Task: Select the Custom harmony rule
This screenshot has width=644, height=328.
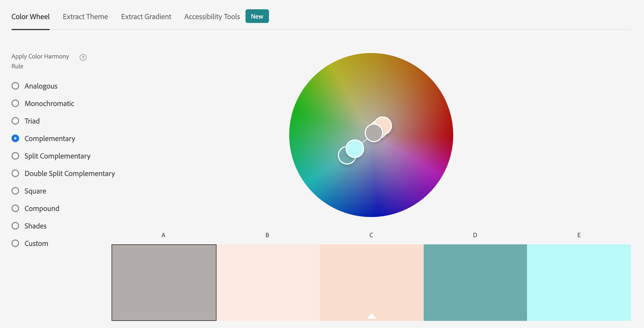Action: pos(15,243)
